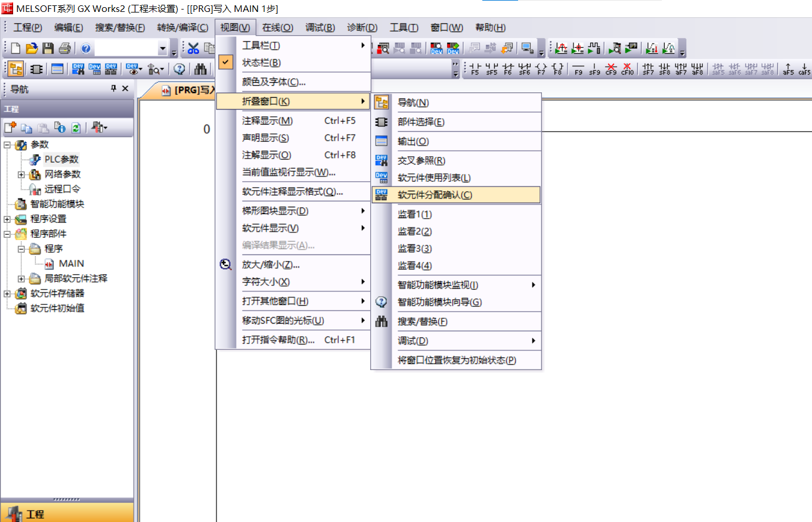Expand the 网络参数 tree node
Screen dimensions: 812x522
(21, 175)
